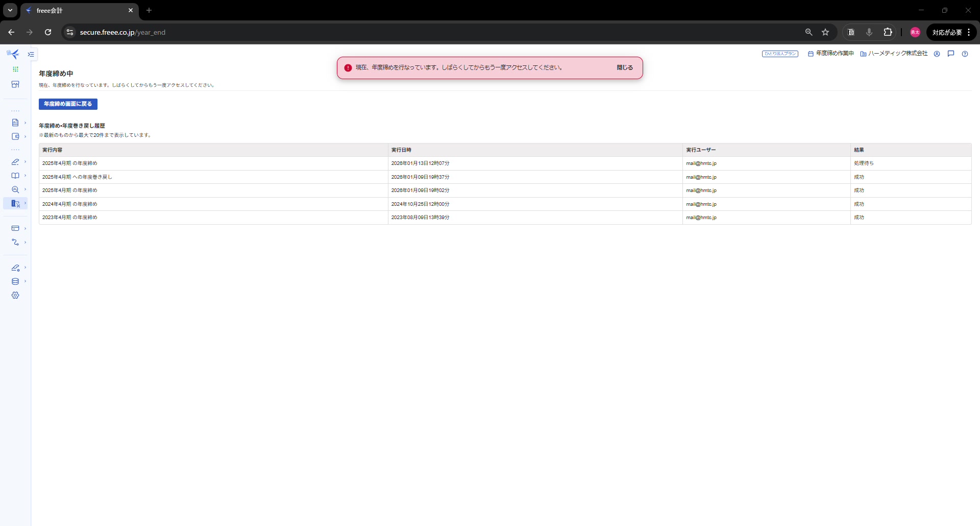
Task: Click the freee swallow logo in sidebar
Action: [x=13, y=54]
